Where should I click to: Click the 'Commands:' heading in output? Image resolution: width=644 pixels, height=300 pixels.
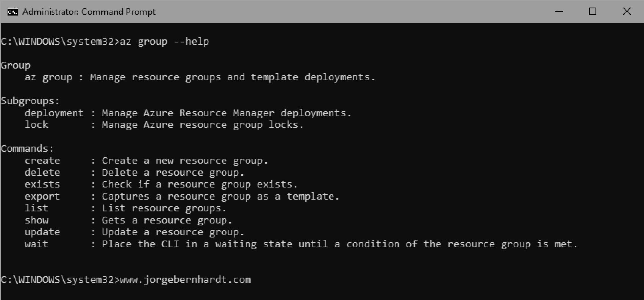(x=27, y=149)
